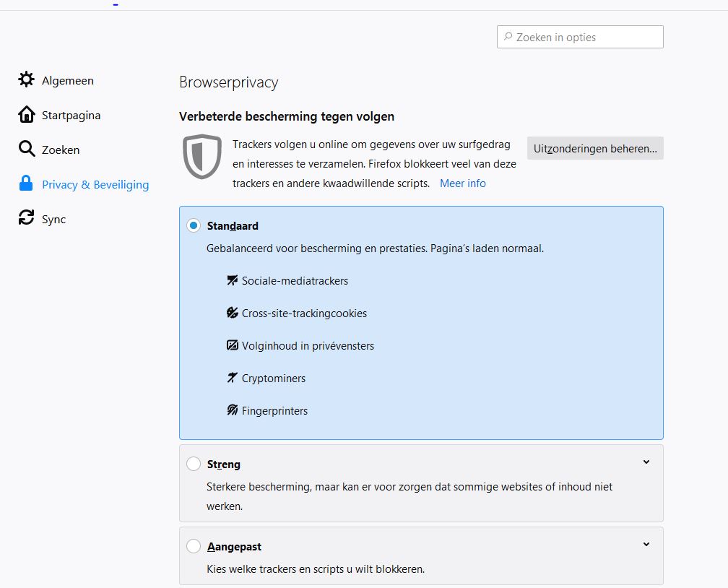Click the Startpagina home icon
The height and width of the screenshot is (588, 728).
tap(27, 115)
